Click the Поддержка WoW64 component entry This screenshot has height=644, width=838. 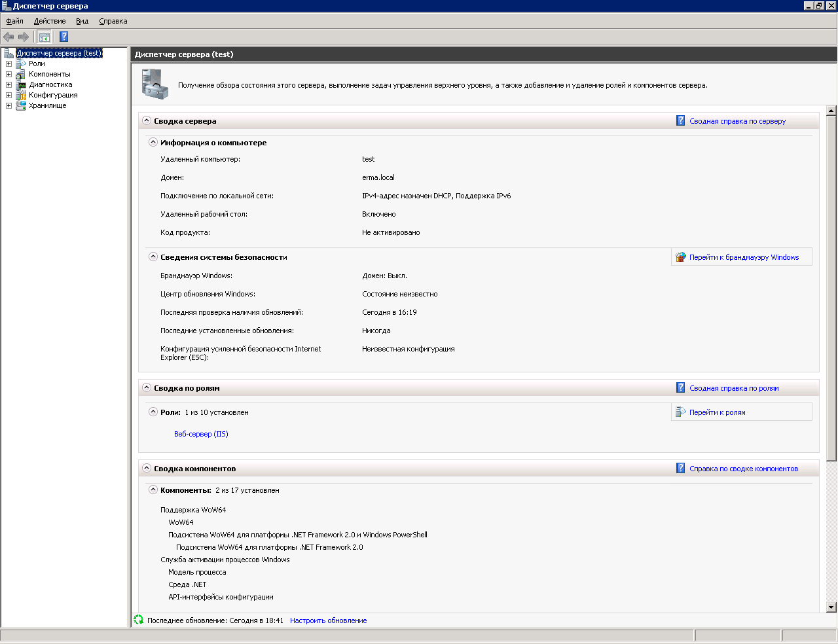(193, 510)
